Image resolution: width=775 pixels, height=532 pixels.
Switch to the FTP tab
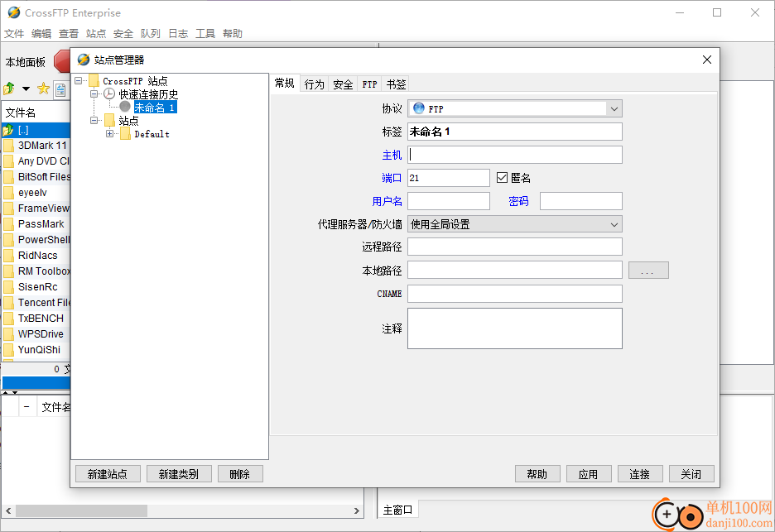coord(370,84)
